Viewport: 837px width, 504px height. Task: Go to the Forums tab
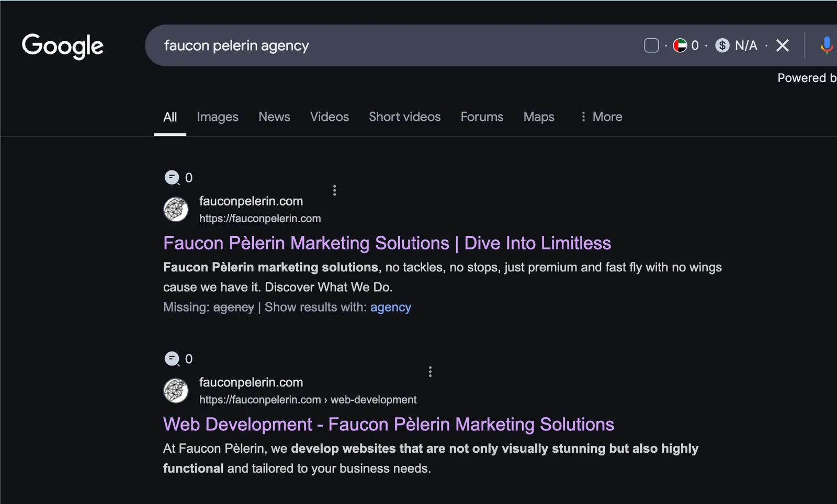point(482,117)
